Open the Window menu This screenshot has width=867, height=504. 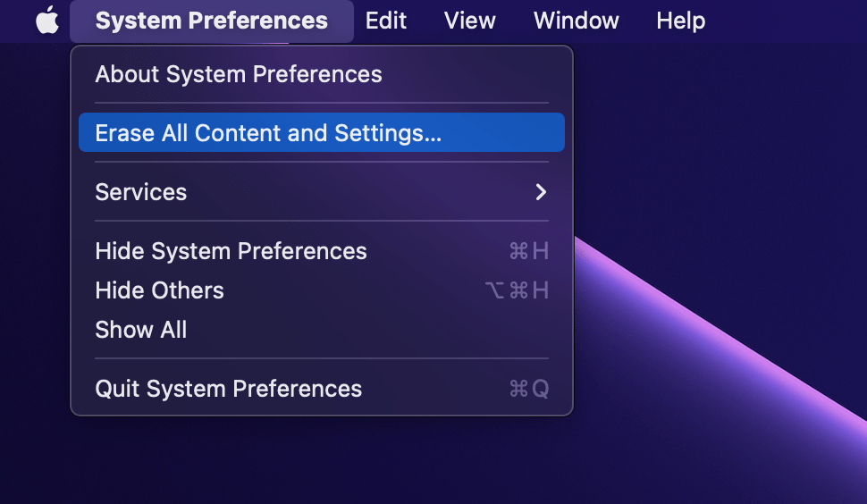click(577, 21)
